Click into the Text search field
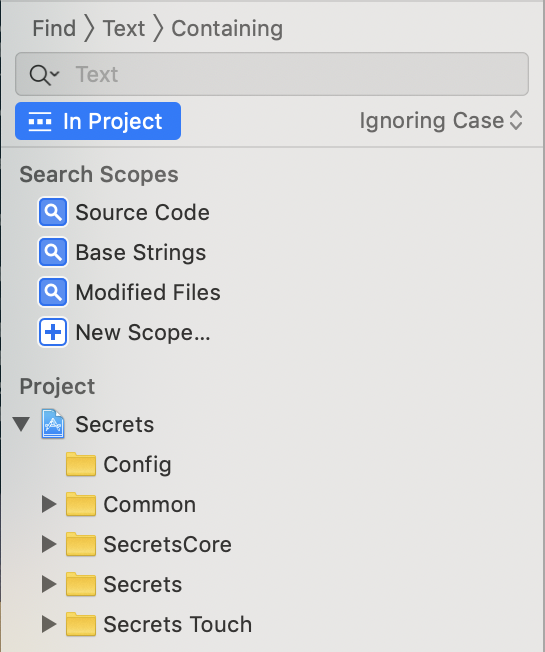 click(x=272, y=74)
